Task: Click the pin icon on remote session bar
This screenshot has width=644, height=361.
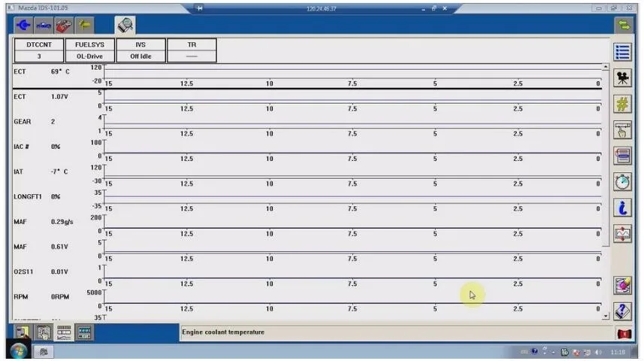Action: (200, 8)
